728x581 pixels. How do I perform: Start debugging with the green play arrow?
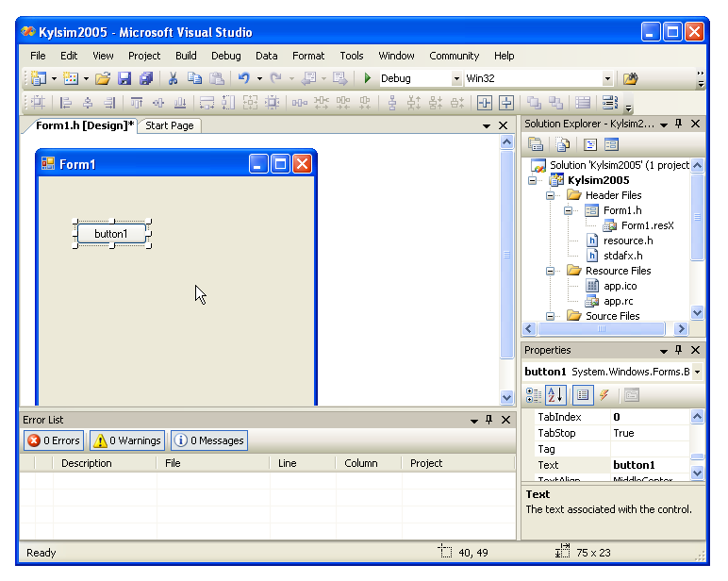(367, 78)
